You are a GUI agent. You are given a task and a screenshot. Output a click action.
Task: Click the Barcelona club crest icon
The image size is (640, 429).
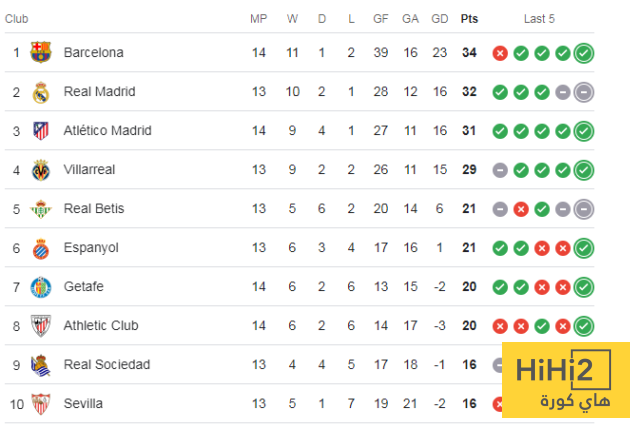pos(41,52)
